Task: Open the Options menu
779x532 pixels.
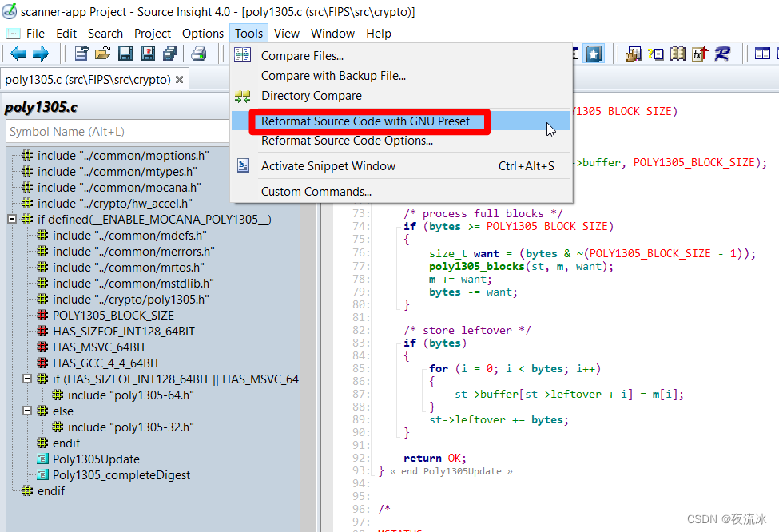Action: pyautogui.click(x=203, y=34)
